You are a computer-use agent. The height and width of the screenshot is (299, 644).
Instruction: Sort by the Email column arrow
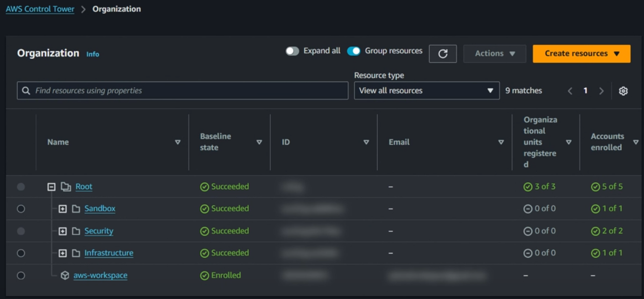click(x=501, y=142)
